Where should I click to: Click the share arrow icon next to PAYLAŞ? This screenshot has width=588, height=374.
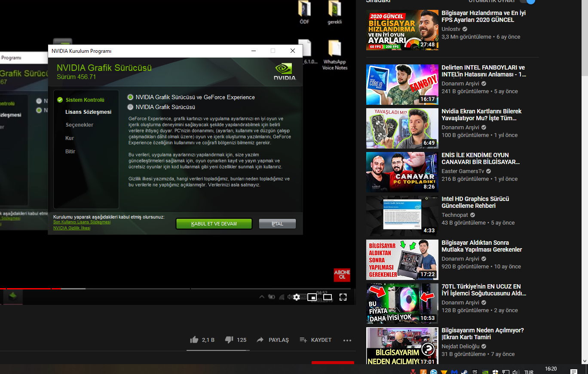pyautogui.click(x=260, y=340)
